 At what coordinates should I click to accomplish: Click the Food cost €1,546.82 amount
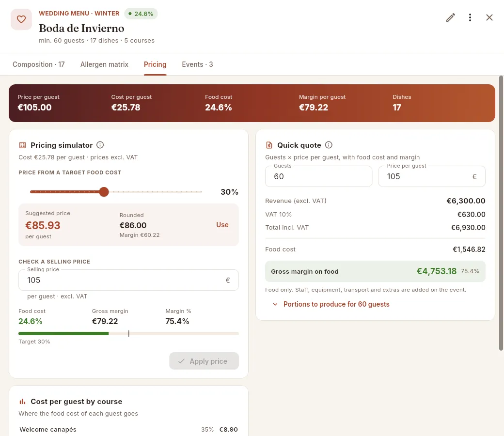[x=469, y=249]
